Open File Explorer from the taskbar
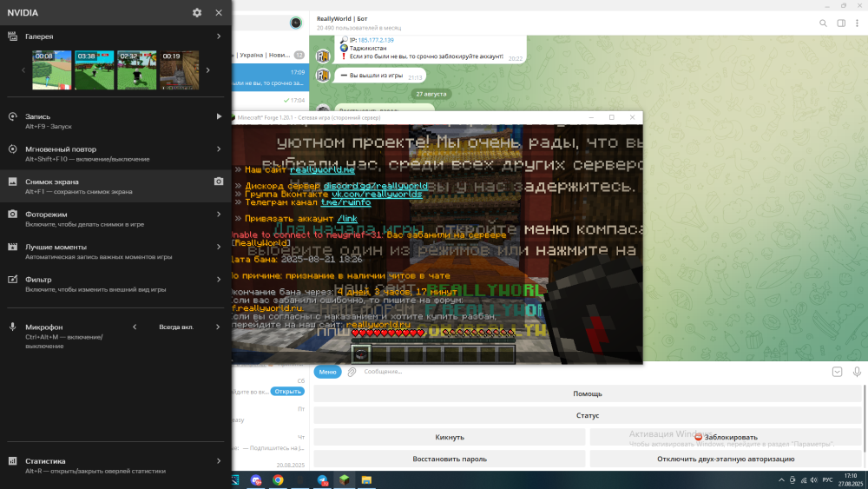The width and height of the screenshot is (868, 489). click(366, 479)
